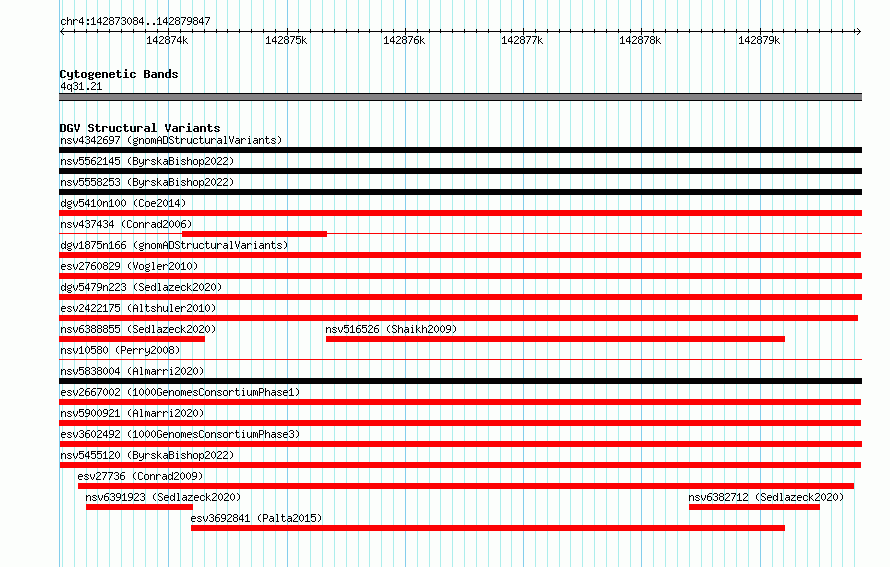Select the red bar under esv2422175
This screenshot has height=567, width=890.
(459, 318)
